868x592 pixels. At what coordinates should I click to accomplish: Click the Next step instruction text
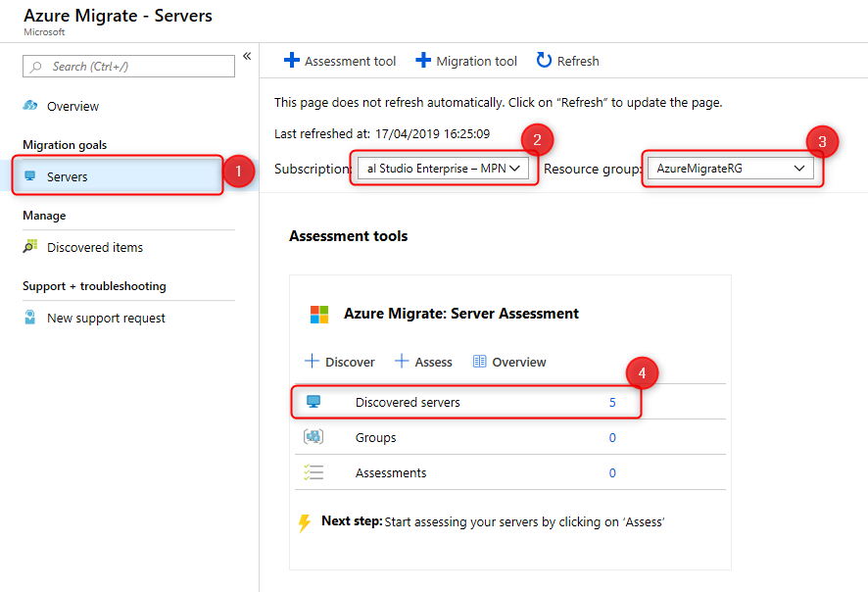(x=524, y=522)
